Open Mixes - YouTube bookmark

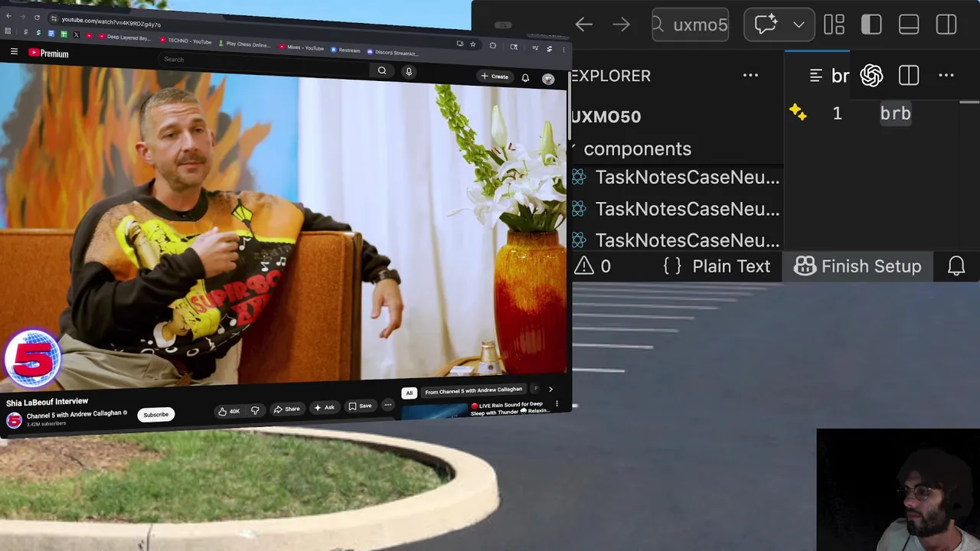pos(302,47)
